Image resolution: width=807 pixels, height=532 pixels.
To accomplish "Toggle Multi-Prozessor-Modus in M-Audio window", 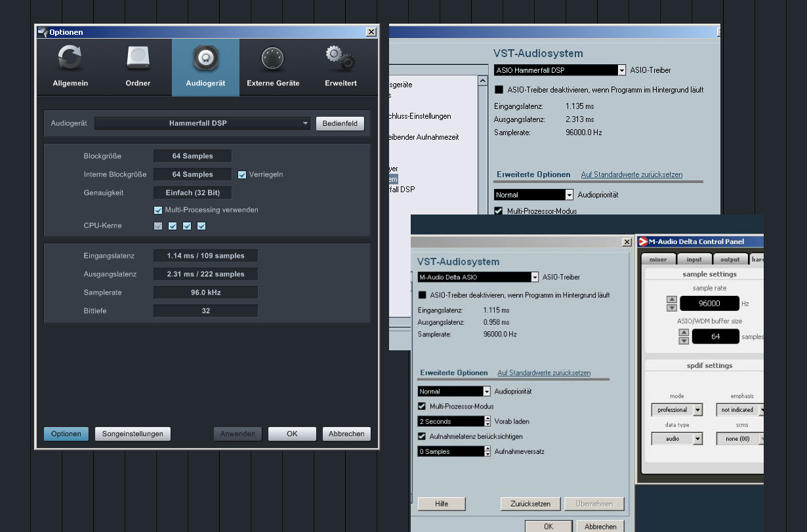I will (x=422, y=407).
